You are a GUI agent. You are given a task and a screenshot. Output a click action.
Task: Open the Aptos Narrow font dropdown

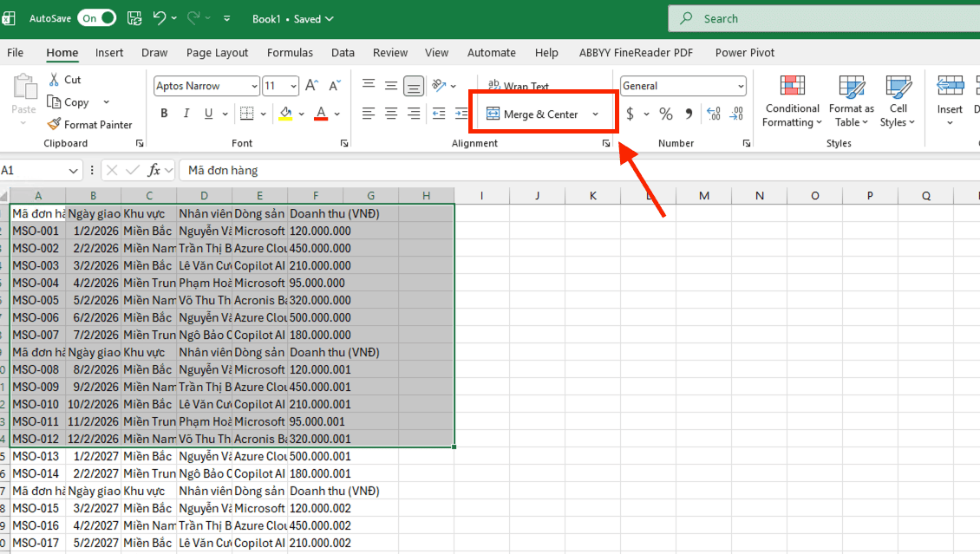pyautogui.click(x=254, y=86)
